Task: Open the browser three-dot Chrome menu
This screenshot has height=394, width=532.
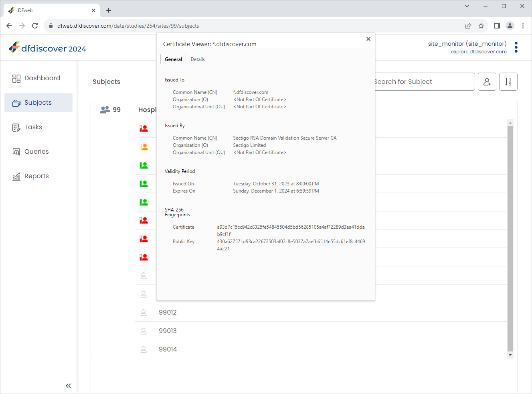Action: (523, 26)
